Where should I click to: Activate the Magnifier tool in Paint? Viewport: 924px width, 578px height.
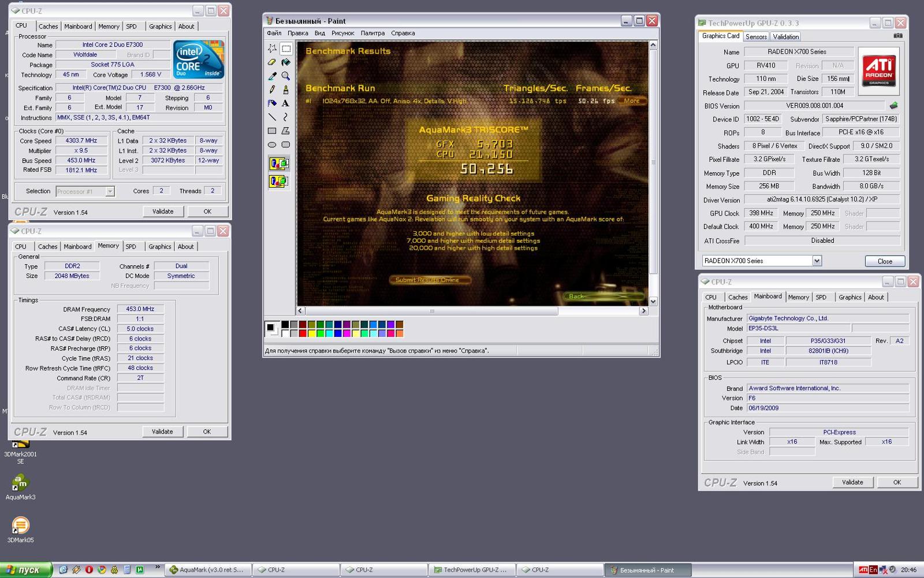[x=286, y=76]
